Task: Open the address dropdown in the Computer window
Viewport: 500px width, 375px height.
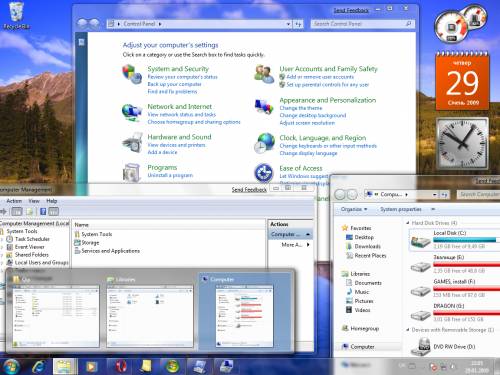Action: coord(434,194)
